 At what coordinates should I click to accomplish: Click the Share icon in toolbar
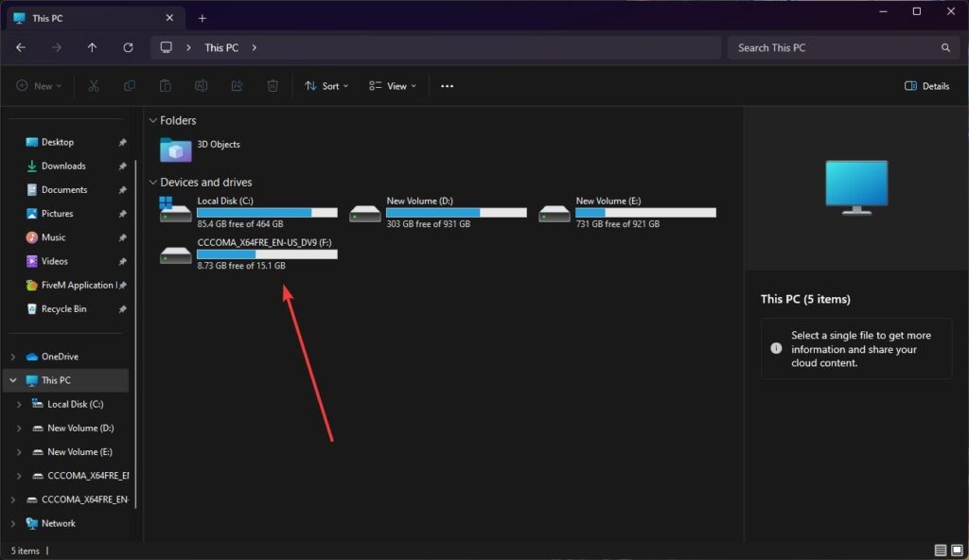pos(237,86)
